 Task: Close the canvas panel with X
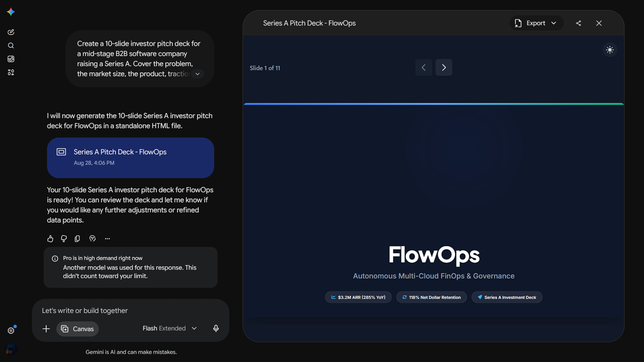[599, 23]
